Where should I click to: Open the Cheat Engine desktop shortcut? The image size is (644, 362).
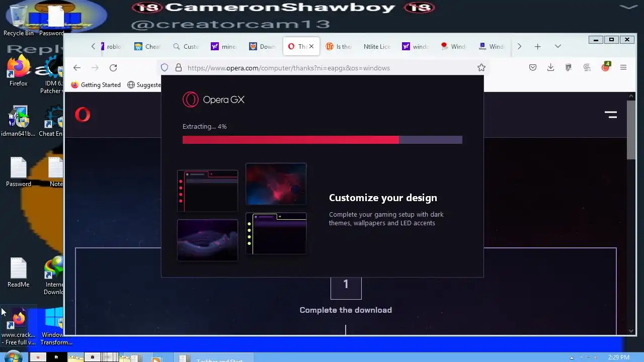pos(51,122)
